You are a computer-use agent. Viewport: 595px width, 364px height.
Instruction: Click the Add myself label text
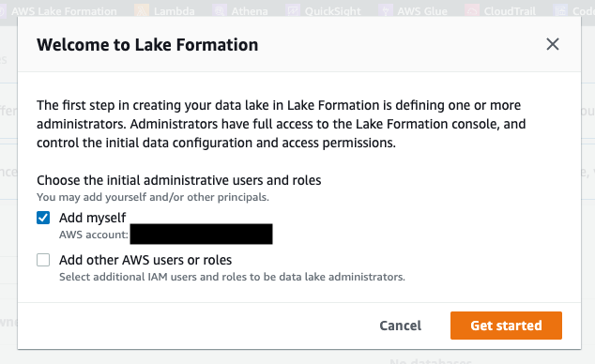[92, 218]
